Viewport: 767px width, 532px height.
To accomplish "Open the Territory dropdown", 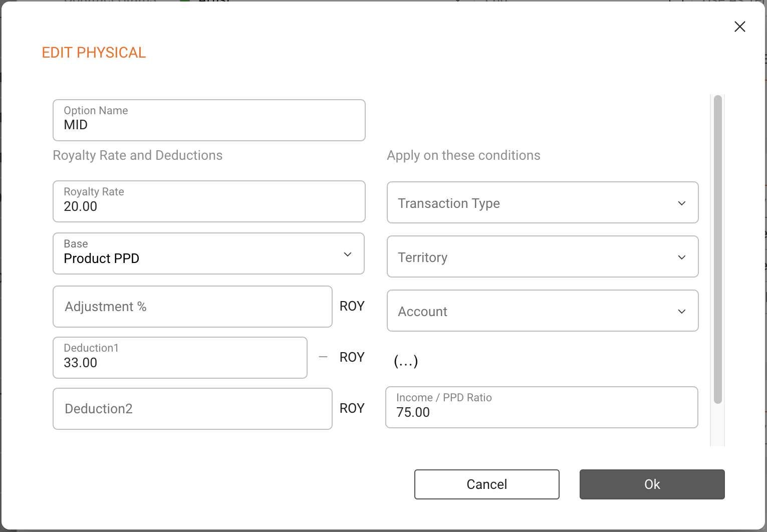I will point(543,256).
